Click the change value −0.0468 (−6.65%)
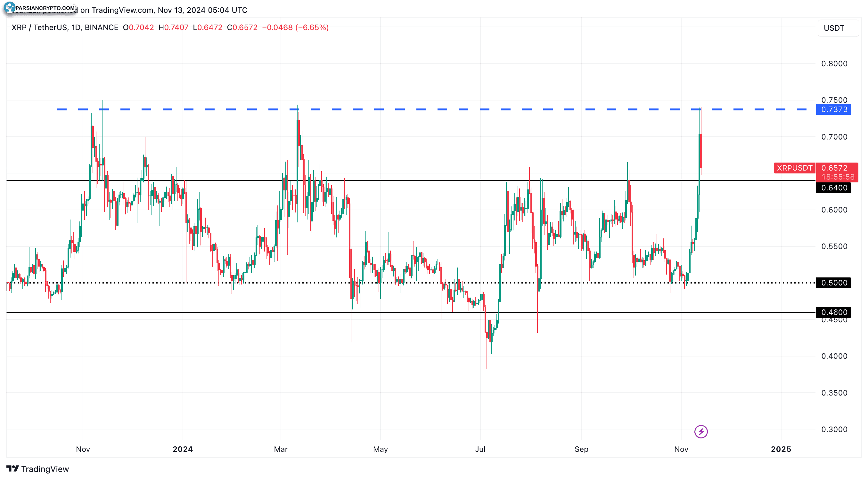The width and height of the screenshot is (868, 480). click(295, 27)
